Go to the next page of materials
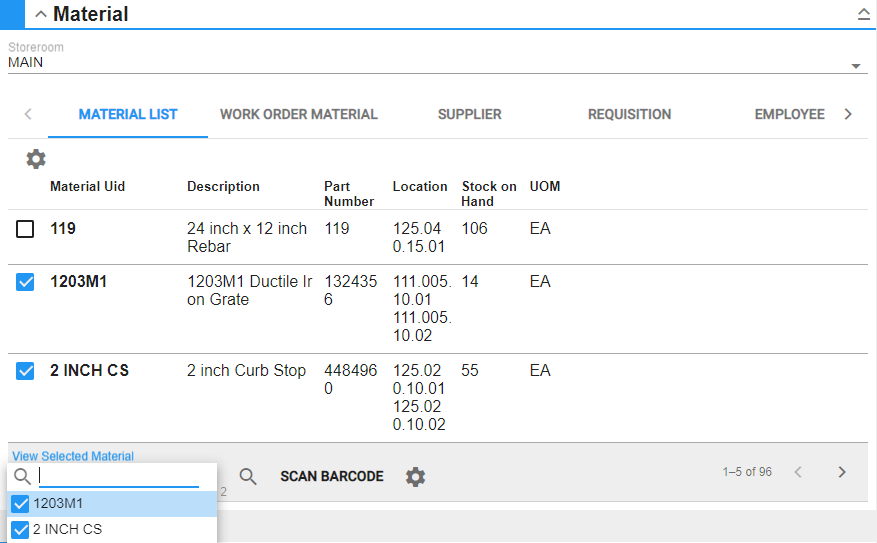 [842, 472]
